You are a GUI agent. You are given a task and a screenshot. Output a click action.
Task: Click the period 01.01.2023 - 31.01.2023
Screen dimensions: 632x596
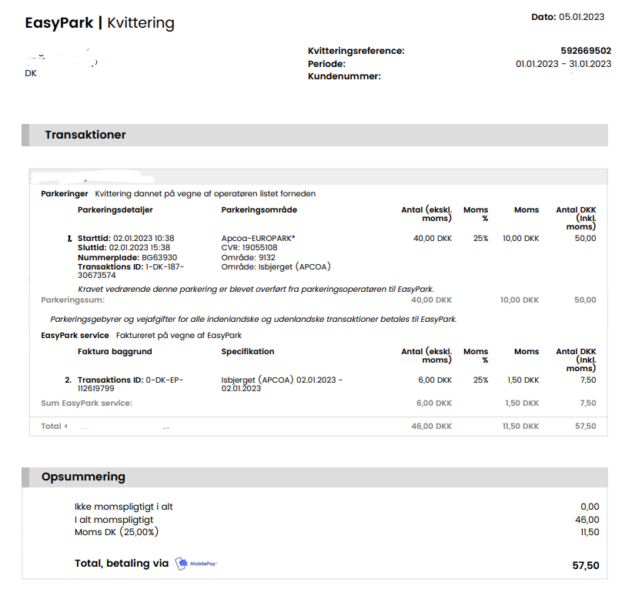click(563, 64)
